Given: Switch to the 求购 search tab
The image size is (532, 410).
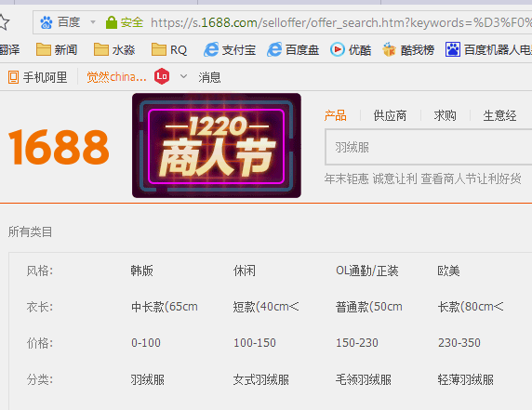Looking at the screenshot, I should pos(445,116).
